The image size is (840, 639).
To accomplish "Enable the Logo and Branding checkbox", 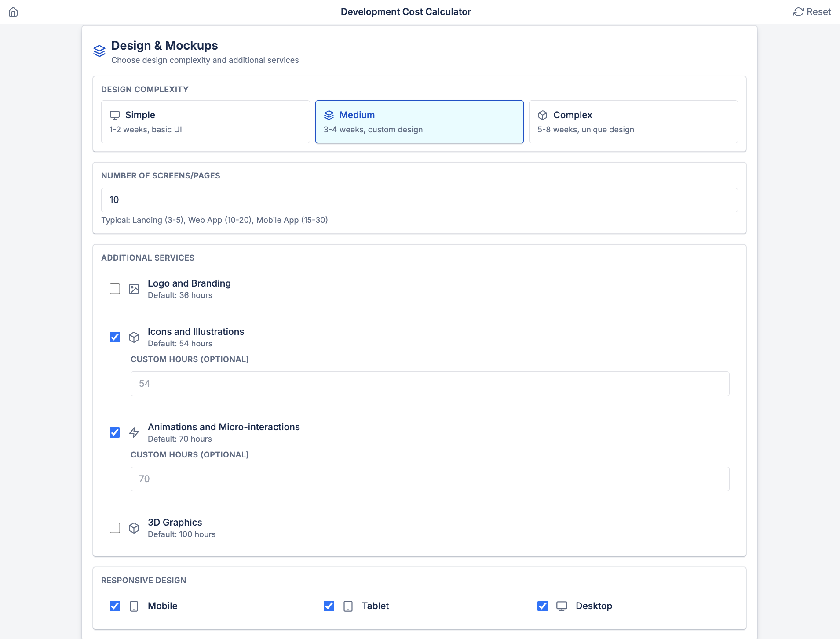I will [115, 289].
